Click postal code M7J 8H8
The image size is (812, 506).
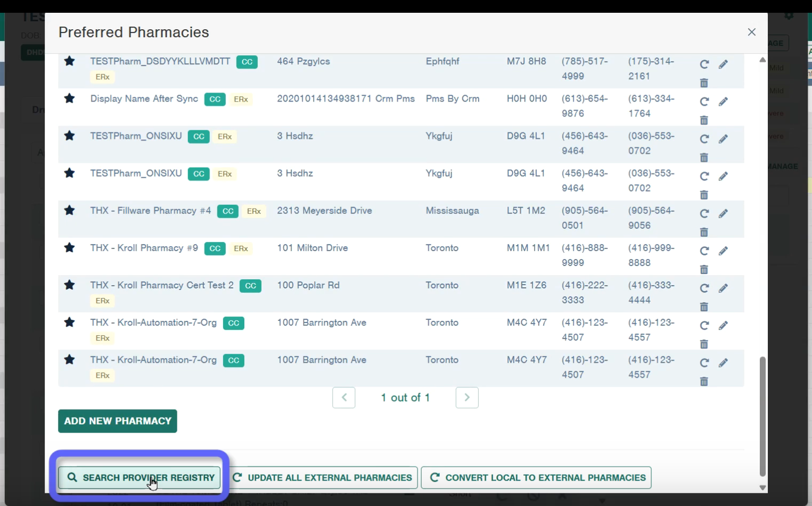[x=527, y=62]
